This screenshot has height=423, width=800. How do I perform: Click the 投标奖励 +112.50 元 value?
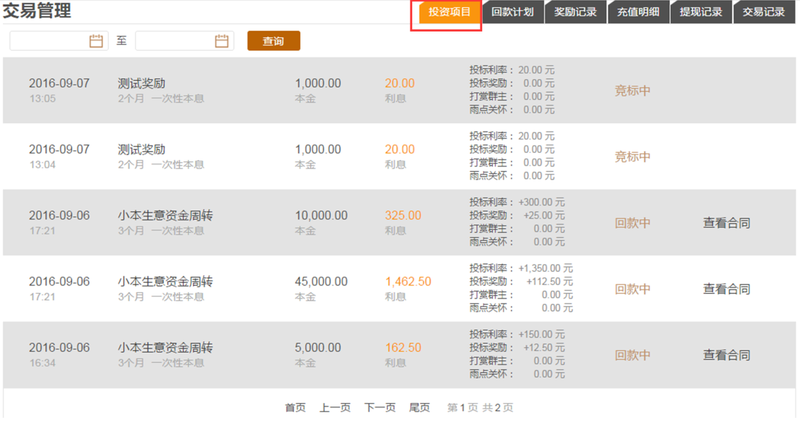549,282
